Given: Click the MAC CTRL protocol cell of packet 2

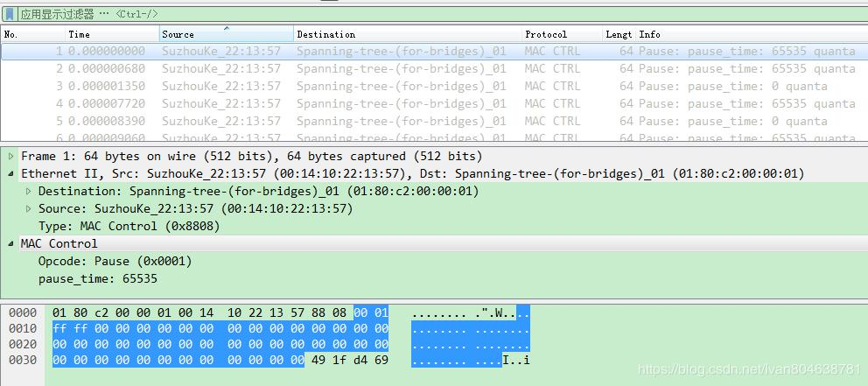Looking at the screenshot, I should [552, 68].
